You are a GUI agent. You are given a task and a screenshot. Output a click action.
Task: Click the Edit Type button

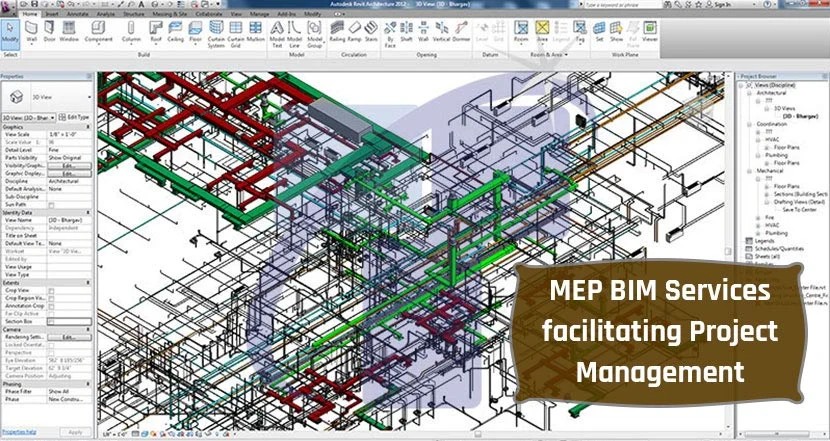(74, 117)
